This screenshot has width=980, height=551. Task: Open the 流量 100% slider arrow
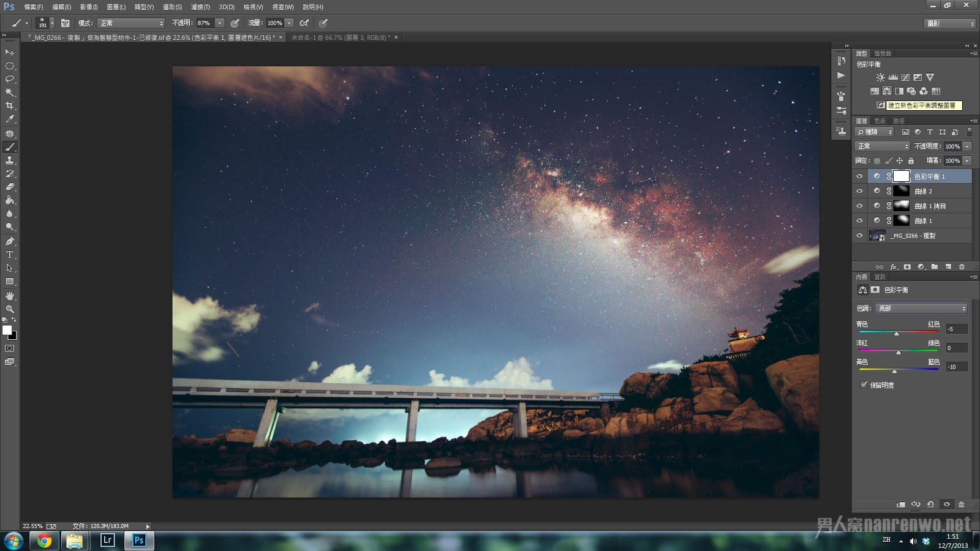pyautogui.click(x=290, y=23)
